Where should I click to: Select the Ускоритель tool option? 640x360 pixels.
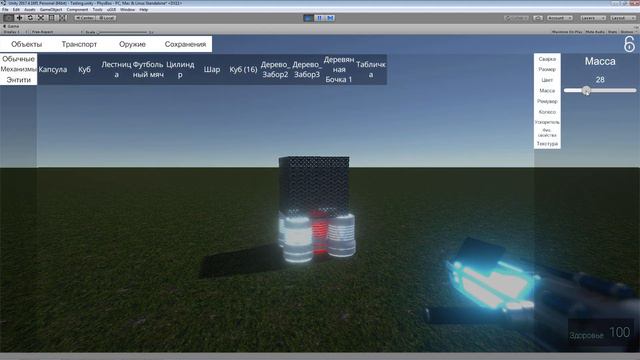tap(547, 122)
